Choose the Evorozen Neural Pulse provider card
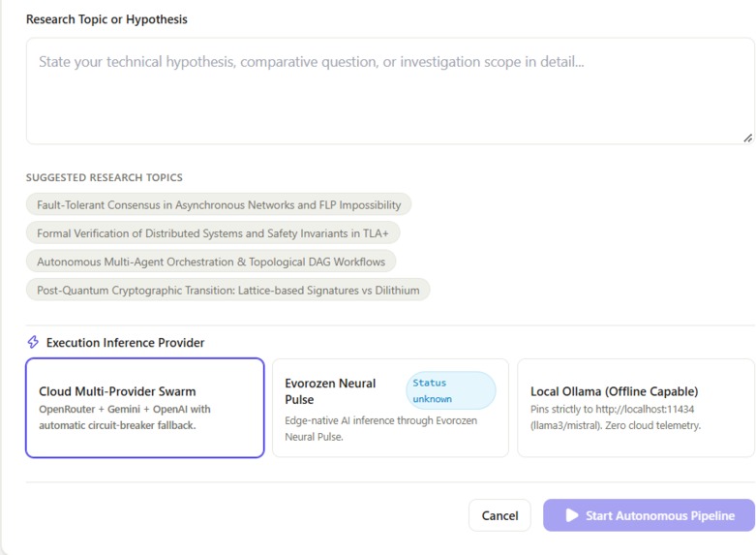 [x=390, y=408]
